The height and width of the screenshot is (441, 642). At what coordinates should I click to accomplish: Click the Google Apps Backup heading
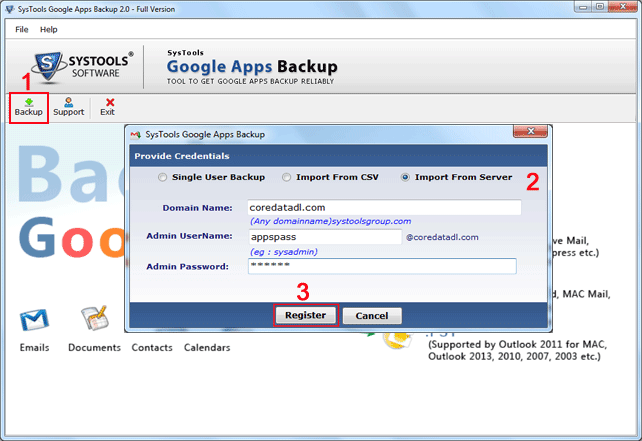click(252, 66)
